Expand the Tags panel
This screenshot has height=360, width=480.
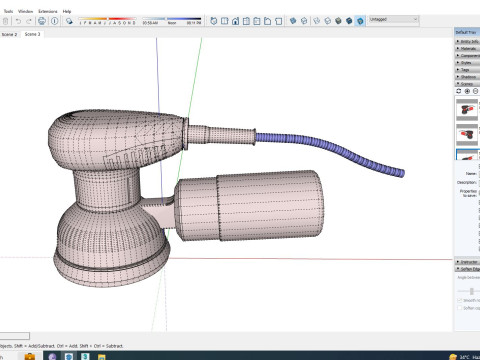(468, 70)
